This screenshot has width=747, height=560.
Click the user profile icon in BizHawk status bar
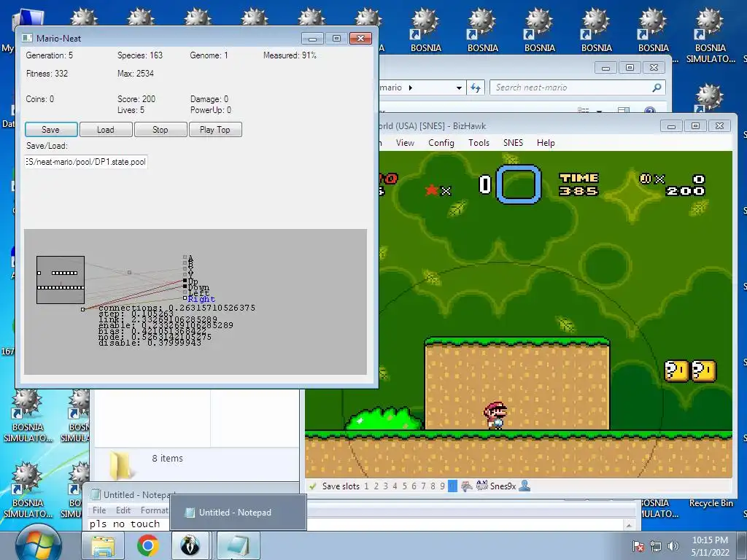point(525,486)
